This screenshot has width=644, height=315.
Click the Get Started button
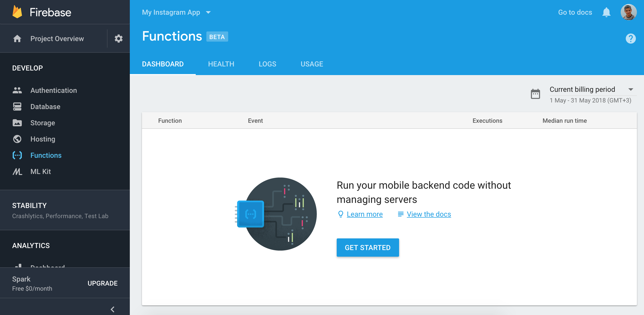(x=368, y=248)
